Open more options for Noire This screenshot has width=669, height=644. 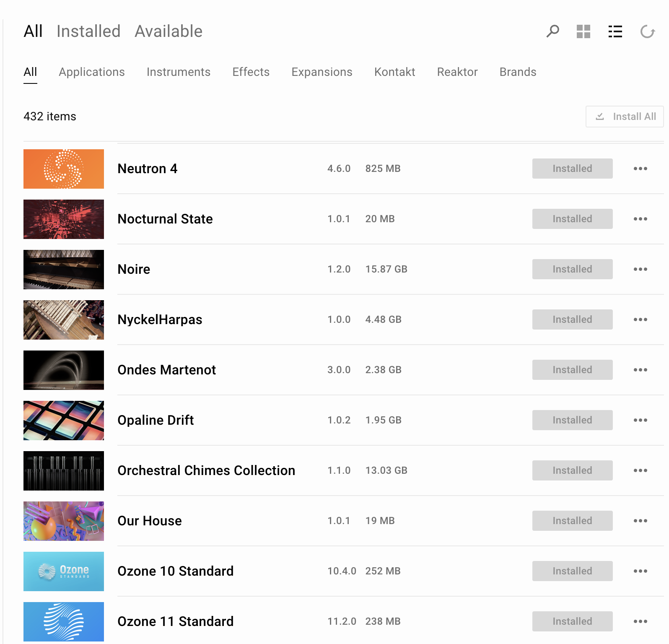pyautogui.click(x=640, y=269)
